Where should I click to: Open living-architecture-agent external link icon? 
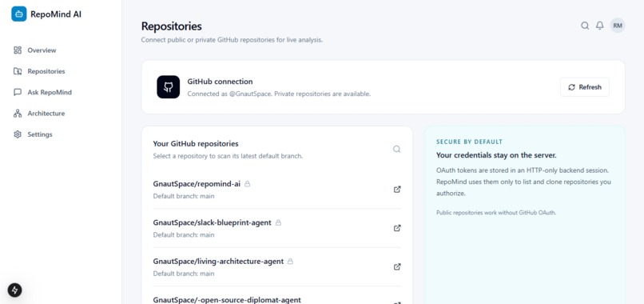tap(397, 266)
